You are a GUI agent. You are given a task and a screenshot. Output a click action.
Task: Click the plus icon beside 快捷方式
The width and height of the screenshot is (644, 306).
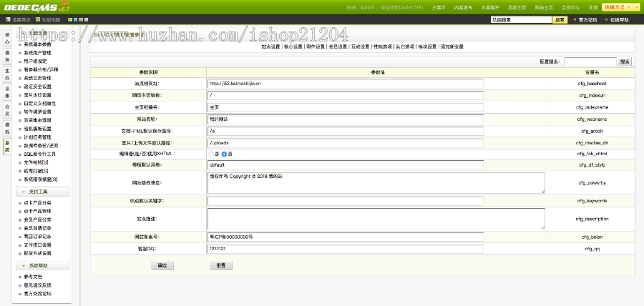637,7
